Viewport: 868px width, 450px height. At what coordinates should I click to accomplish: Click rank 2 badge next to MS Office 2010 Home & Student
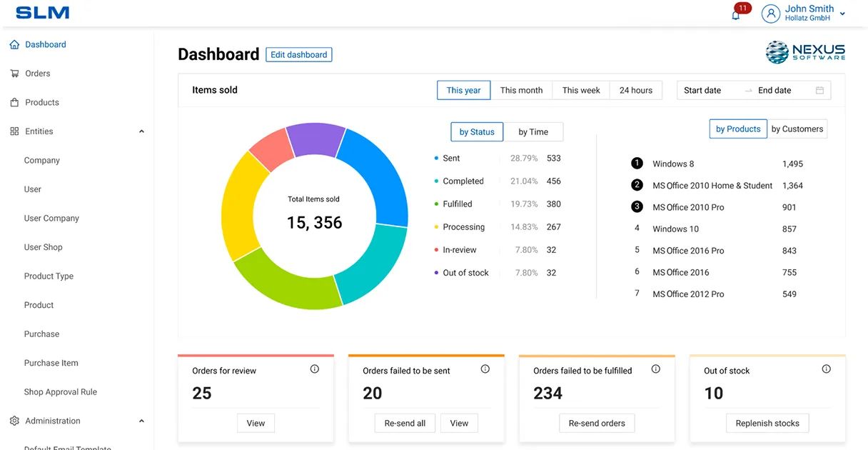637,185
